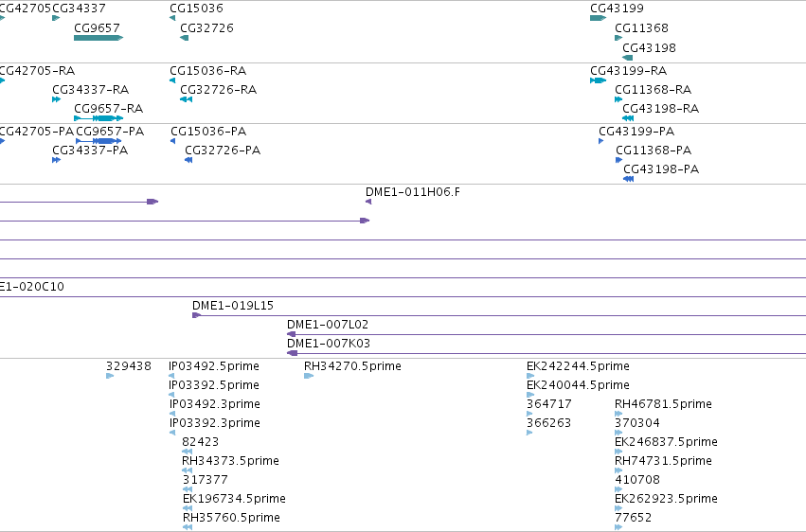Image resolution: width=806 pixels, height=532 pixels.
Task: Select the CG9657 gene glyph
Action: (99, 38)
